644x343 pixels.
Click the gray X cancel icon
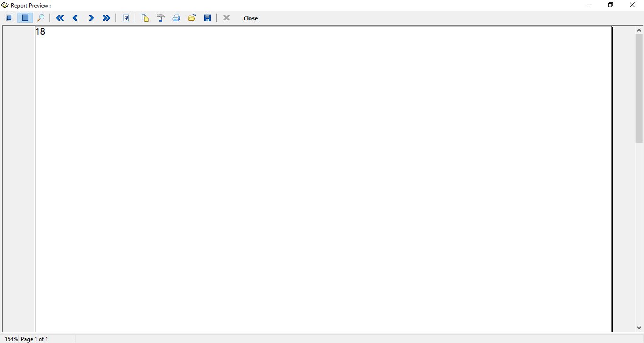pyautogui.click(x=226, y=18)
